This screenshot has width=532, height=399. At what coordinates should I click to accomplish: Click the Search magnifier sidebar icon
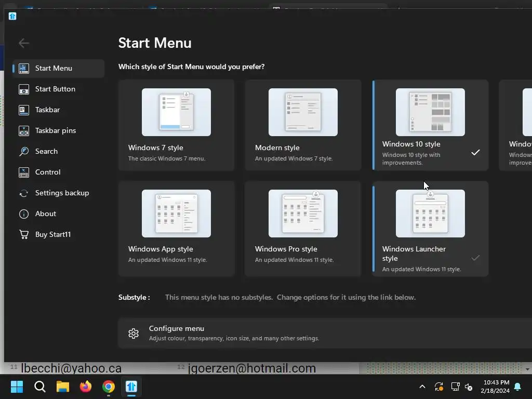coord(24,151)
